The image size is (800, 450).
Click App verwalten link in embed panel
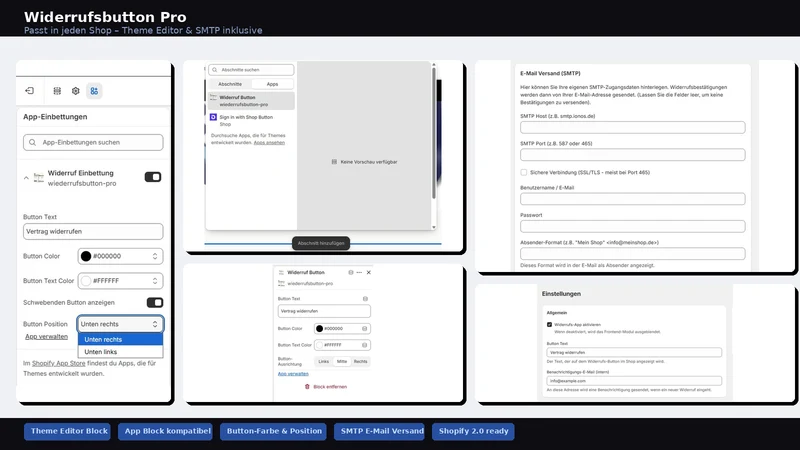point(46,336)
